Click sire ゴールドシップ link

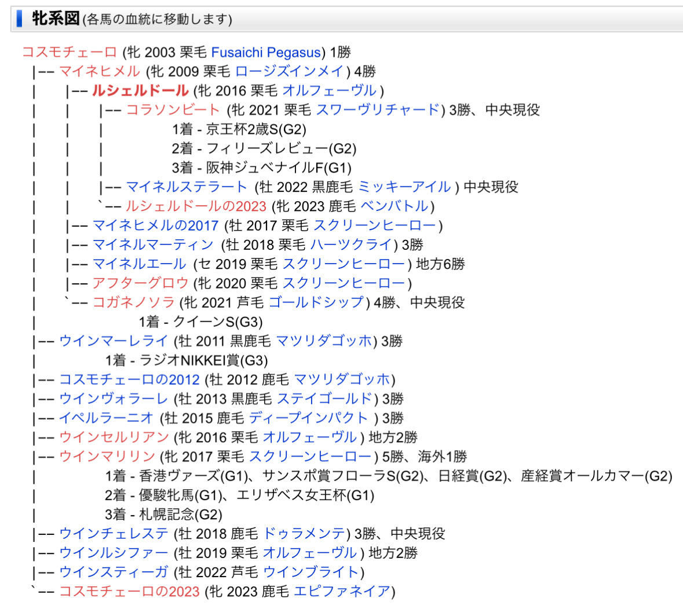(x=316, y=302)
